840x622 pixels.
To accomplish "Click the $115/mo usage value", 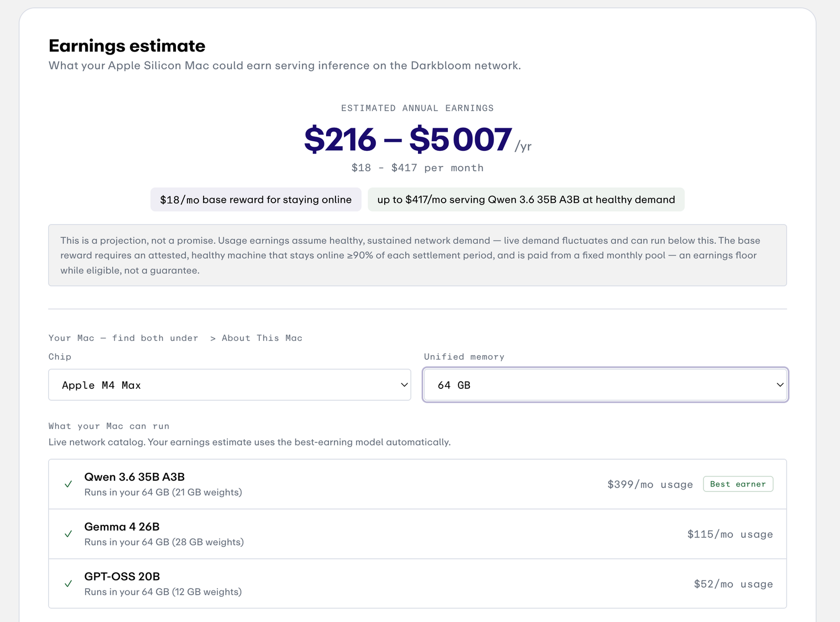I will point(730,534).
